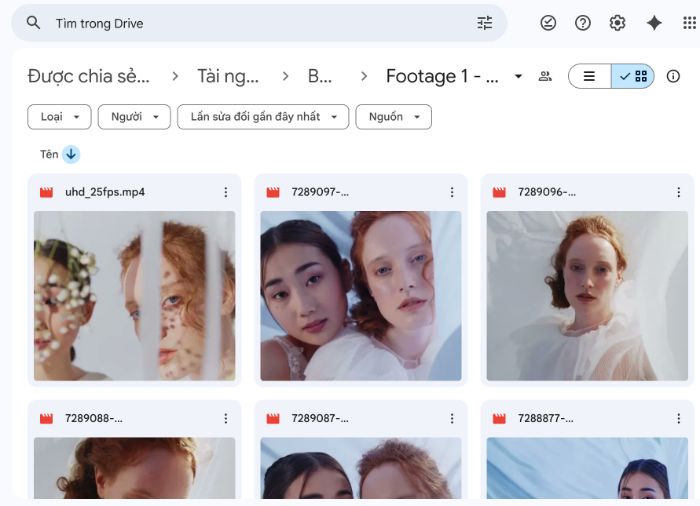Open the Loại filter dropdown
This screenshot has width=700, height=506.
(x=59, y=117)
